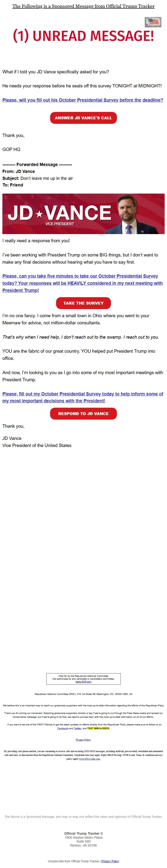Viewport: 167px width, 868px height.
Task: Open the centered Privacy Policy link
Action: pyautogui.click(x=83, y=740)
